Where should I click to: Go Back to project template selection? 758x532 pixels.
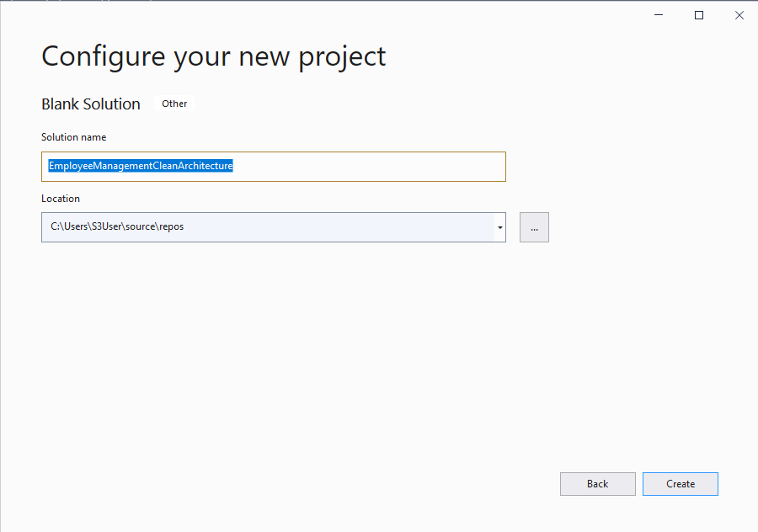pos(598,483)
